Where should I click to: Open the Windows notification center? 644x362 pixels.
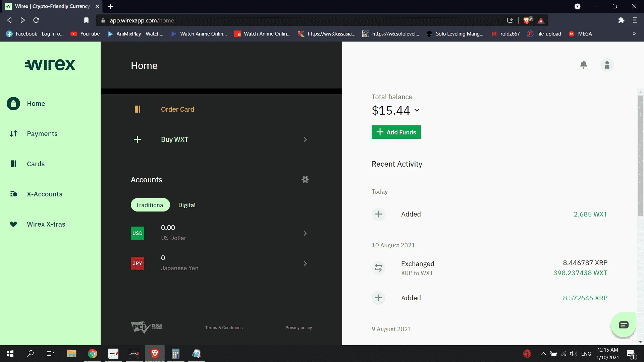pyautogui.click(x=631, y=354)
